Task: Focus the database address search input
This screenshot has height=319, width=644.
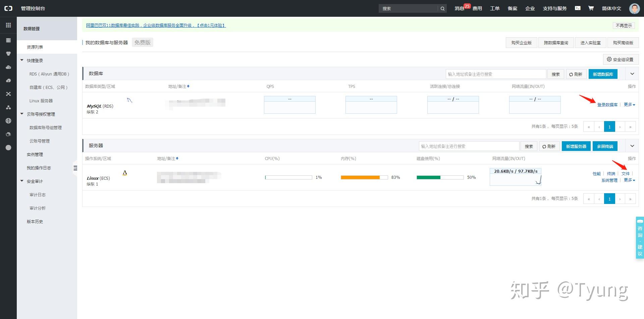Action: (x=496, y=74)
